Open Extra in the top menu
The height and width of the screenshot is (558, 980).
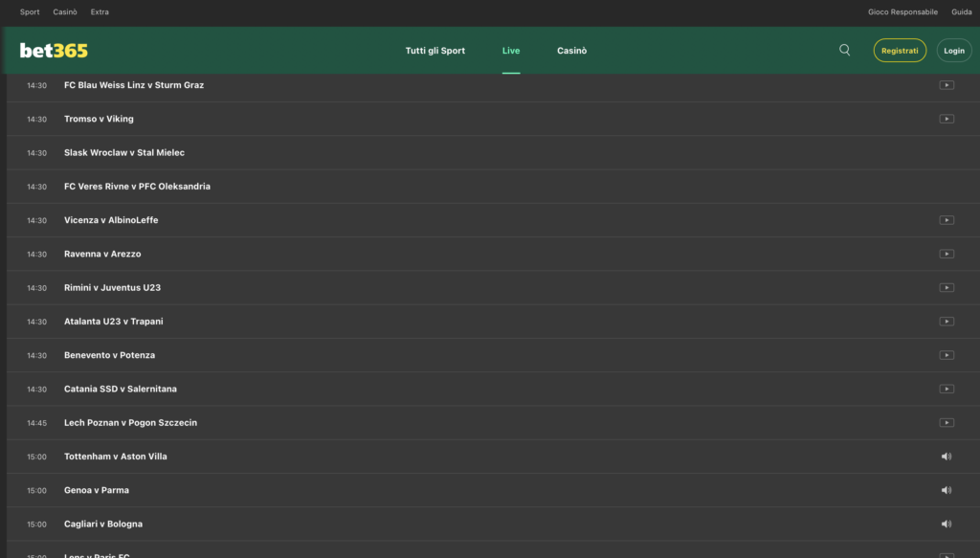[100, 12]
